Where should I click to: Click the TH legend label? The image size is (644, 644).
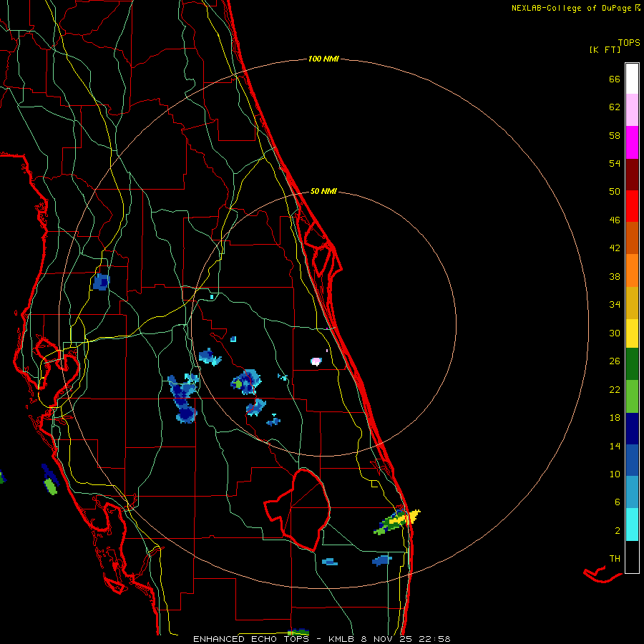(x=615, y=558)
